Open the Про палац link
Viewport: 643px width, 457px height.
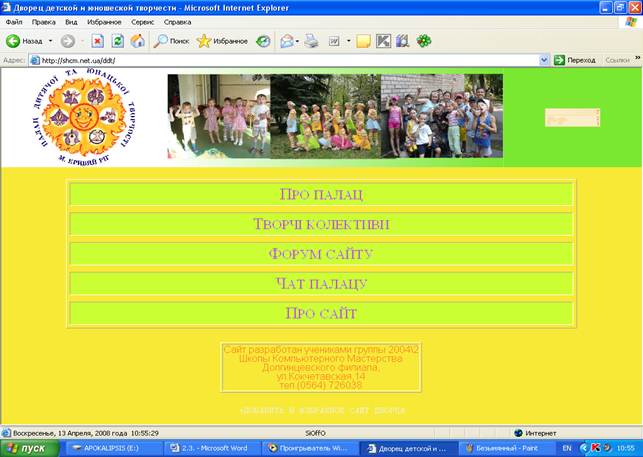pyautogui.click(x=321, y=194)
